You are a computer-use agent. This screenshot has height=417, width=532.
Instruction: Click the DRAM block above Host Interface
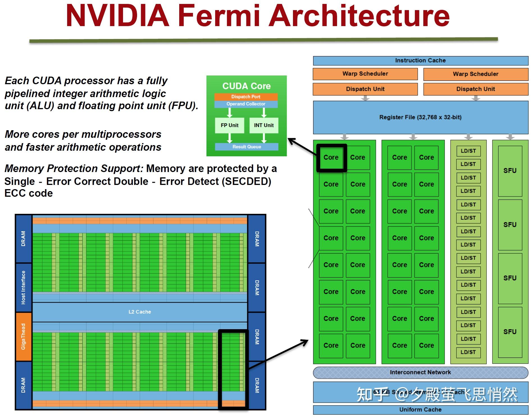click(x=23, y=239)
